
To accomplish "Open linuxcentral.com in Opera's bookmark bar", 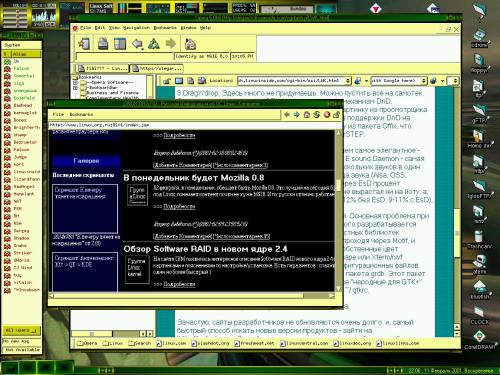I will 304,343.
